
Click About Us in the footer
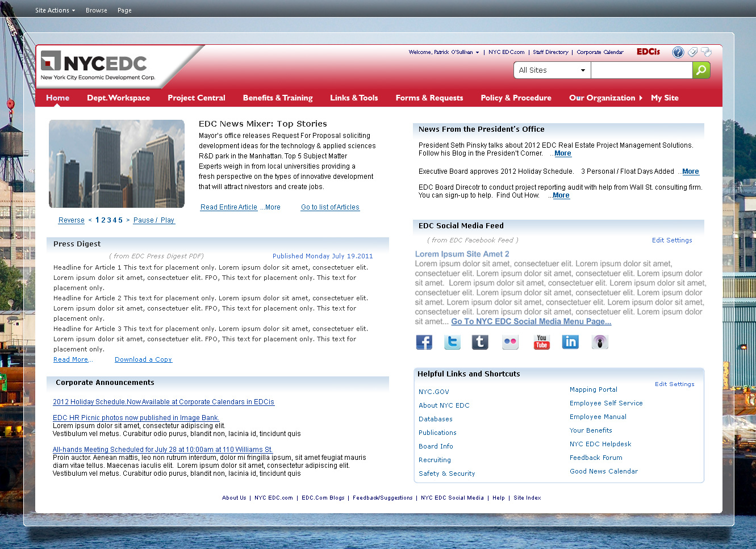[234, 498]
